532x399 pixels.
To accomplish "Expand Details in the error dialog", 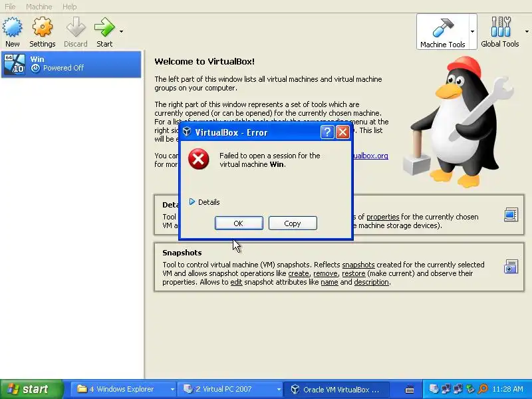I will click(x=205, y=202).
